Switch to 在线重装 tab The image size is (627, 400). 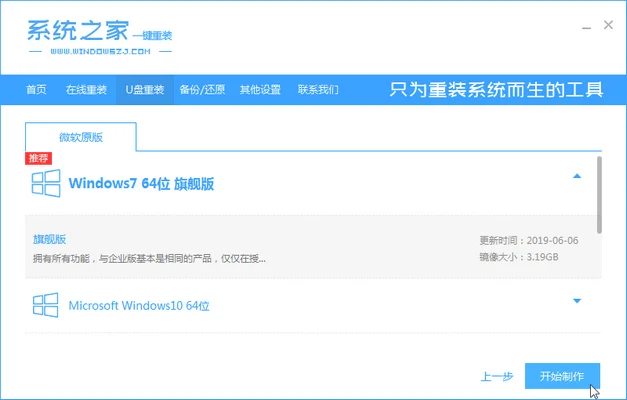pos(86,90)
